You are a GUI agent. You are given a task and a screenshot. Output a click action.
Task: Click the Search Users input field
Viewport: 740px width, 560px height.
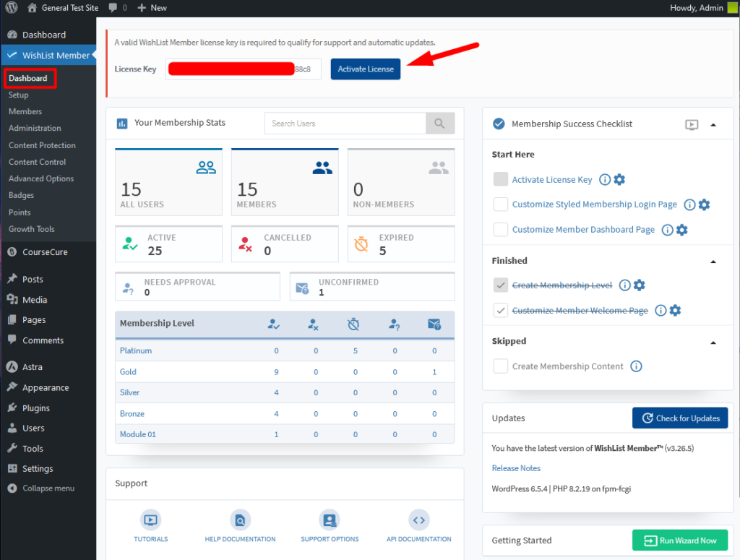[x=345, y=124]
